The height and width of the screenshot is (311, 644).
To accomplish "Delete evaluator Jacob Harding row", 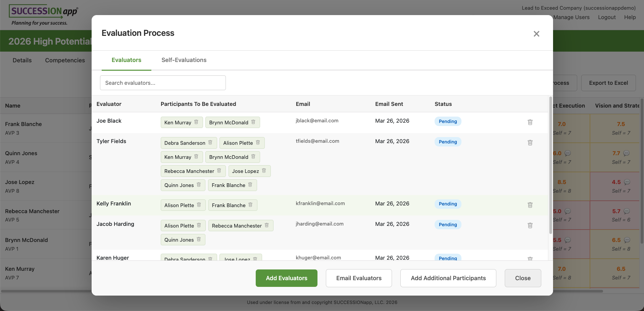I will [x=530, y=225].
